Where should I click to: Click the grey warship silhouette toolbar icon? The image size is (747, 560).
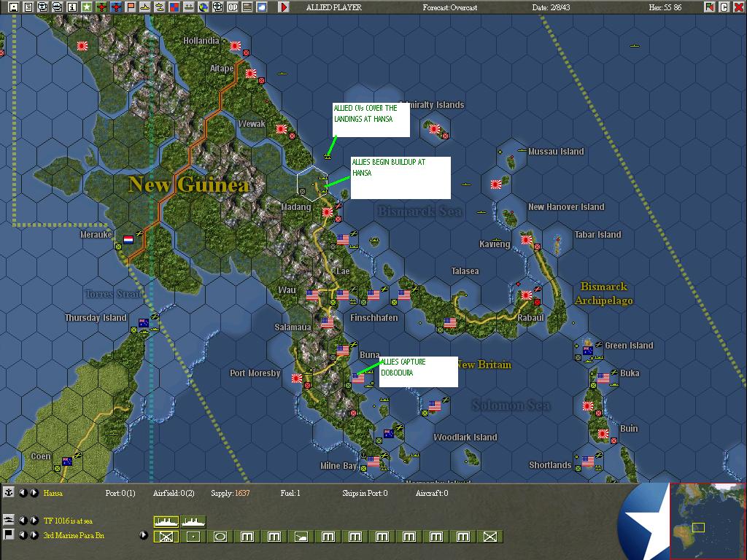point(189,7)
